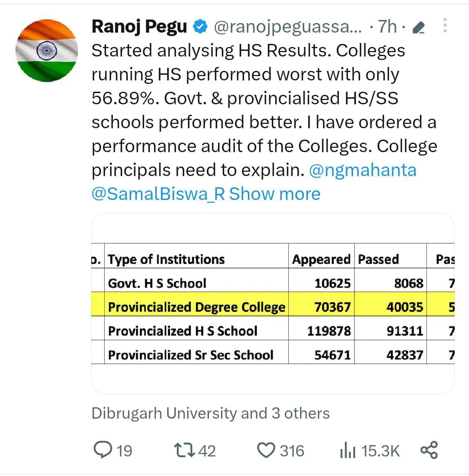This screenshot has height=476, width=469.
Task: Click the Ranoj Pegu display name
Action: coord(139,27)
